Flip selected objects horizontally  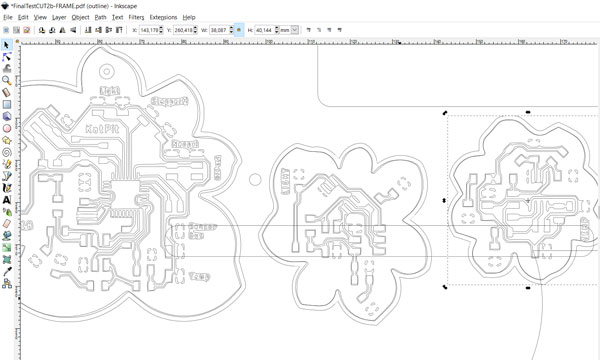pyautogui.click(x=62, y=29)
